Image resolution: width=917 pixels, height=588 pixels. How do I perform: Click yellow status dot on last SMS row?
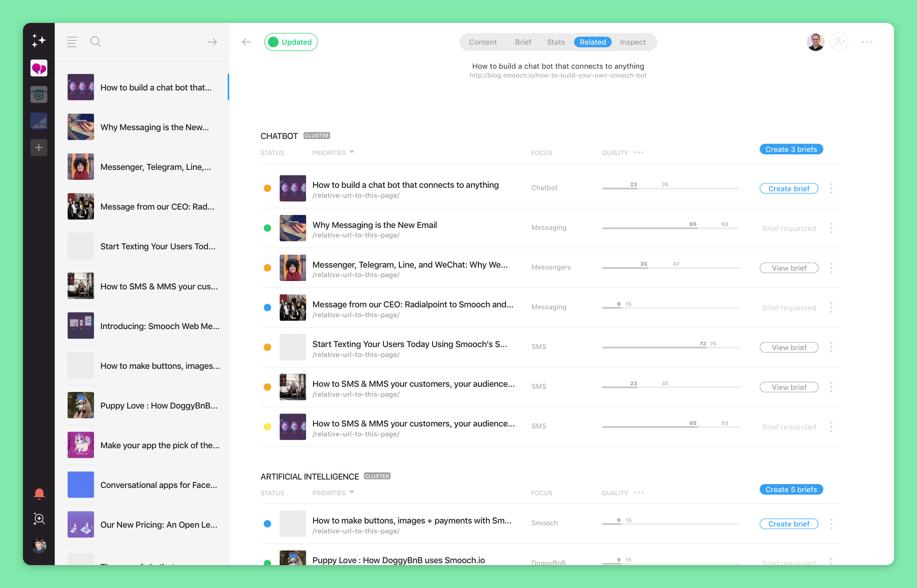267,427
